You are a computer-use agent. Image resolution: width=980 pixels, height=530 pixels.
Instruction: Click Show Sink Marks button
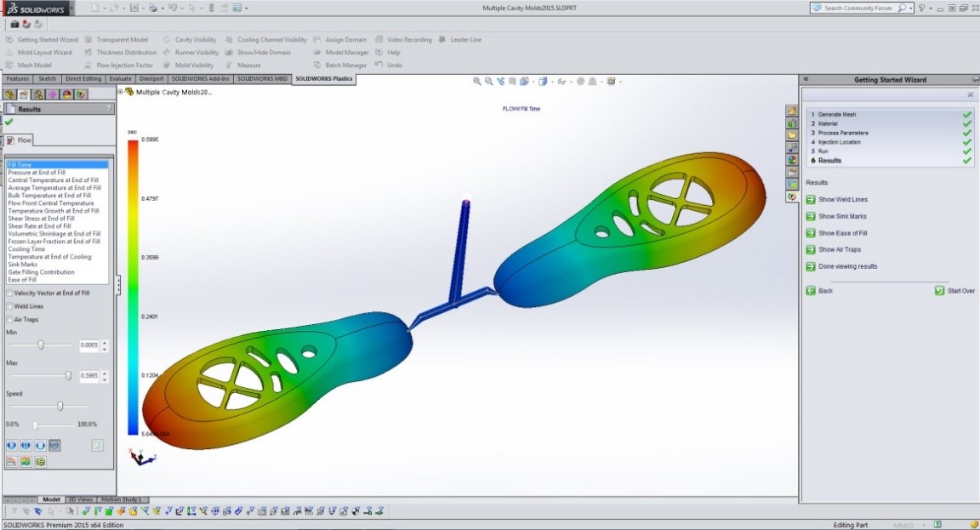click(836, 216)
